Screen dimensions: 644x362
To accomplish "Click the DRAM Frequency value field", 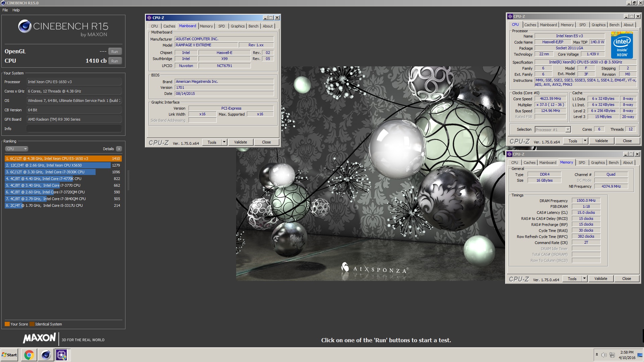I will tap(586, 201).
